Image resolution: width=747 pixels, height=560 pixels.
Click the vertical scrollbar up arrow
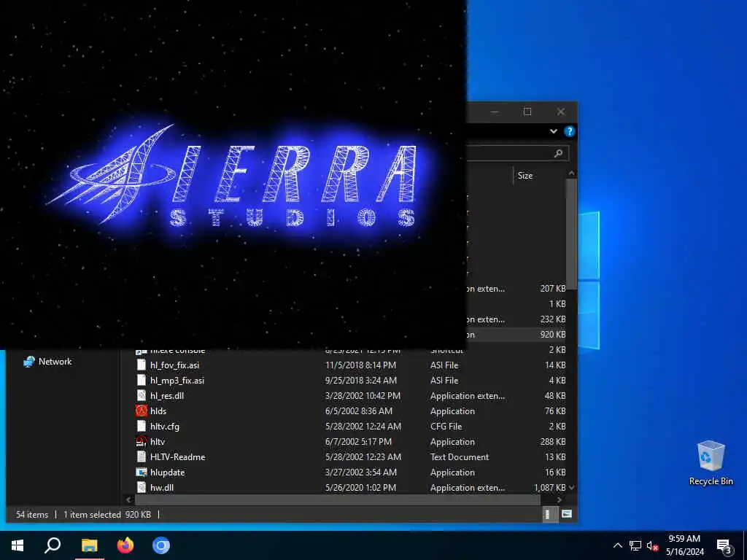[571, 174]
